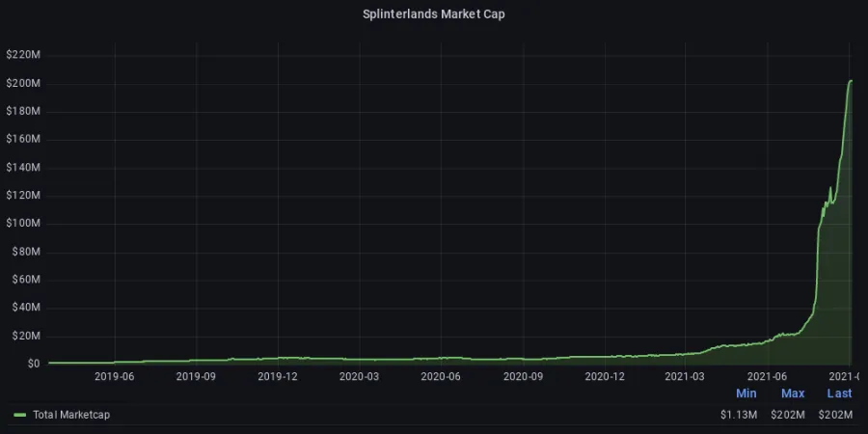This screenshot has height=434, width=868.
Task: Click the $60M y-axis label
Action: (26, 280)
